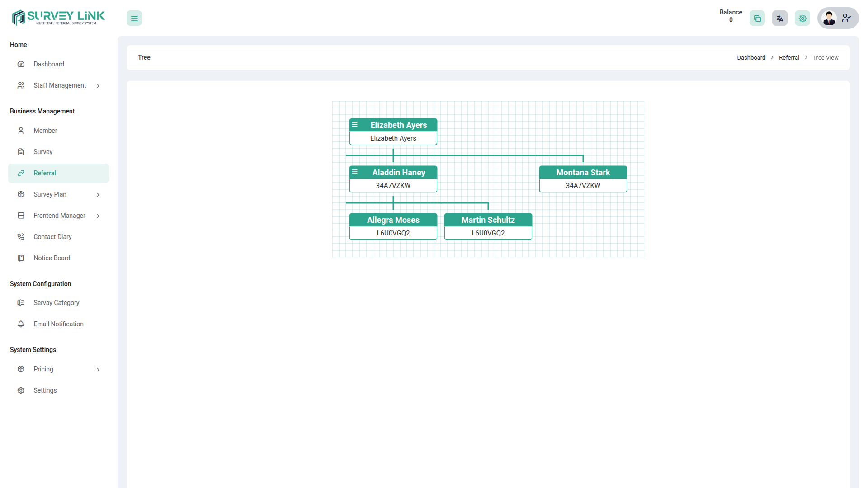Expand the Survey Plan submenu
This screenshot has height=488, width=868.
click(x=98, y=195)
